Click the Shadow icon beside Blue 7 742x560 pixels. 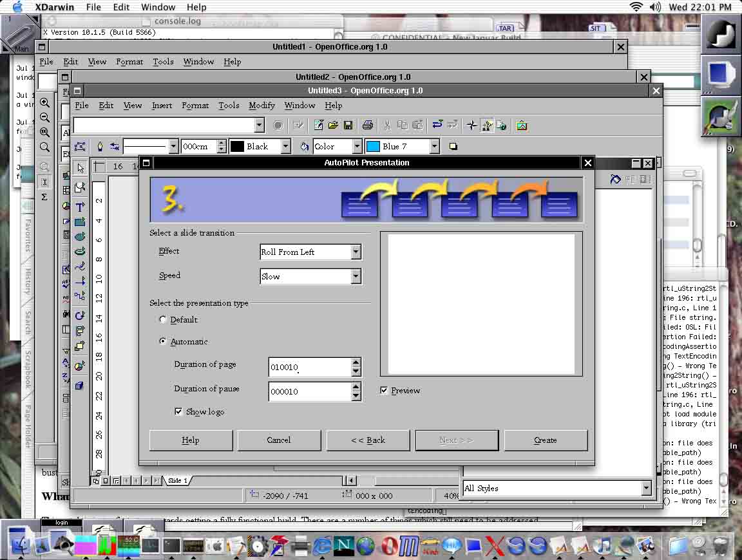453,147
